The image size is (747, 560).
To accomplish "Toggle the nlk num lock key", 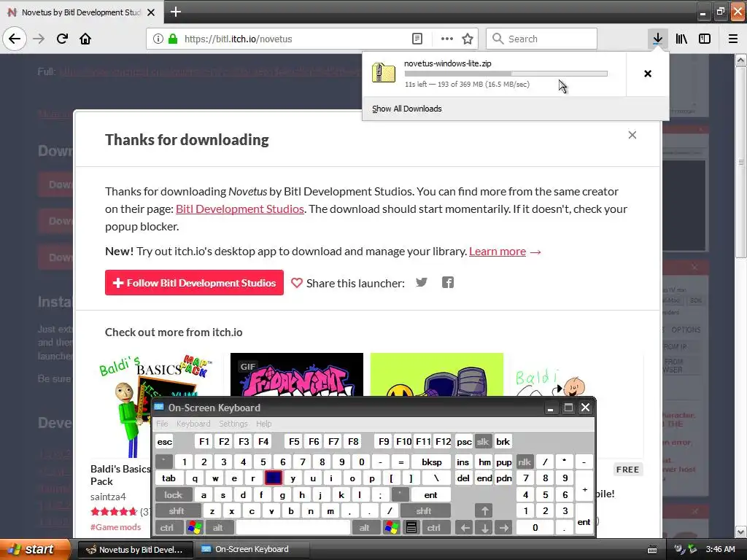I will pyautogui.click(x=525, y=462).
